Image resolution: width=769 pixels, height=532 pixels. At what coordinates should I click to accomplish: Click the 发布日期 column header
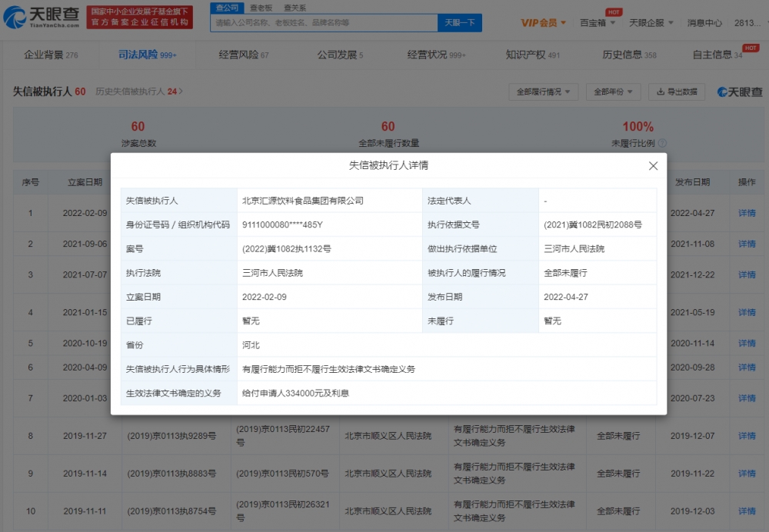[x=692, y=182]
